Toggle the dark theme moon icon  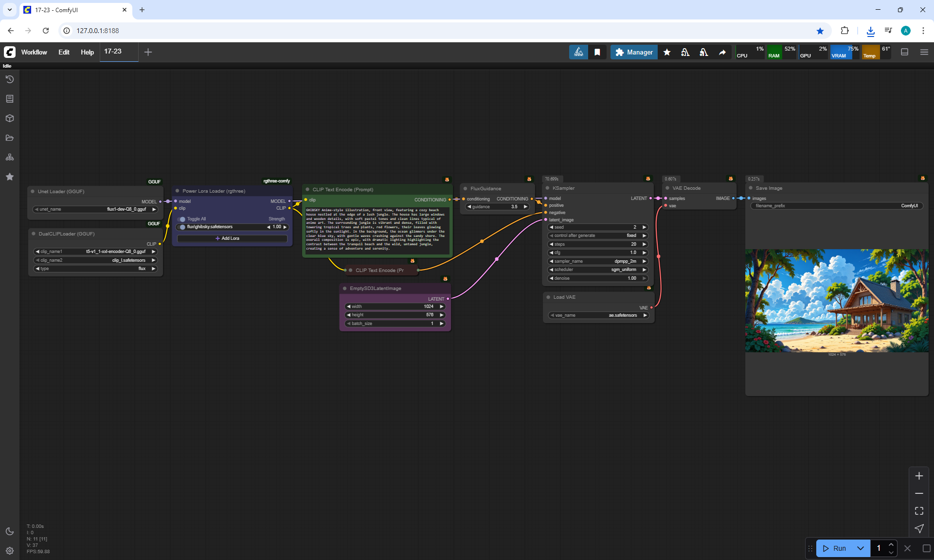point(10,531)
